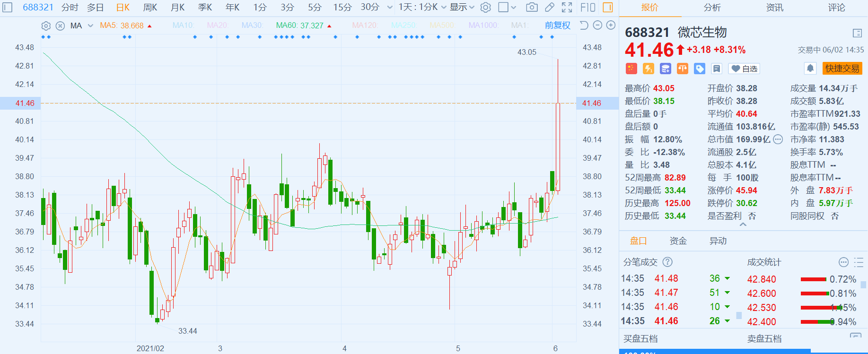Select the 15分 chart period
868x354 pixels.
pos(342,7)
